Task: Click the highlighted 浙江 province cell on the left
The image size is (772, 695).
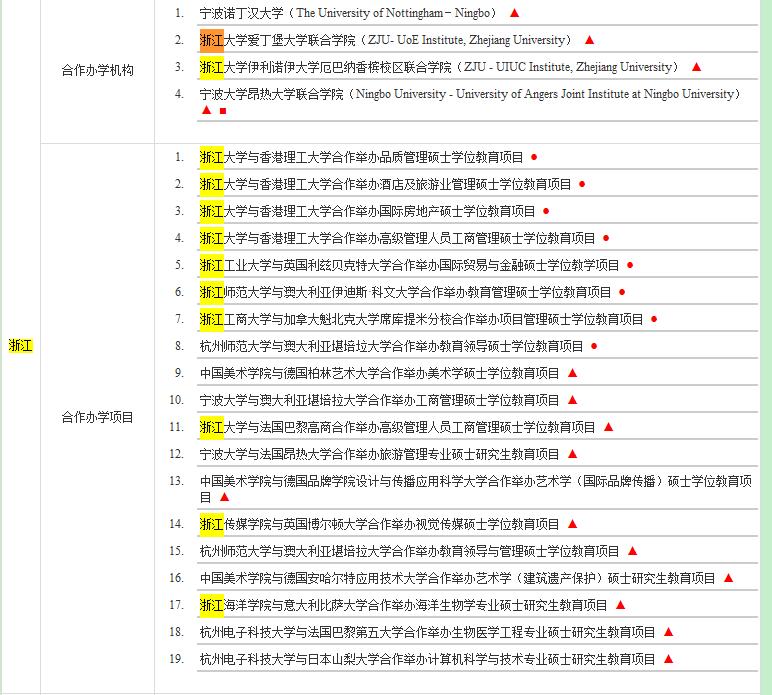Action: 20,346
